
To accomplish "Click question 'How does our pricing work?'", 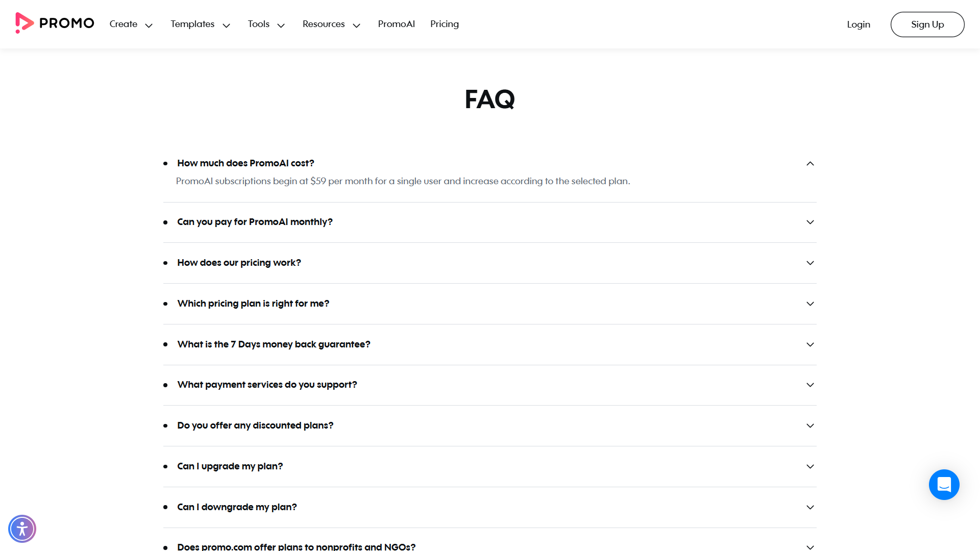I will point(239,263).
